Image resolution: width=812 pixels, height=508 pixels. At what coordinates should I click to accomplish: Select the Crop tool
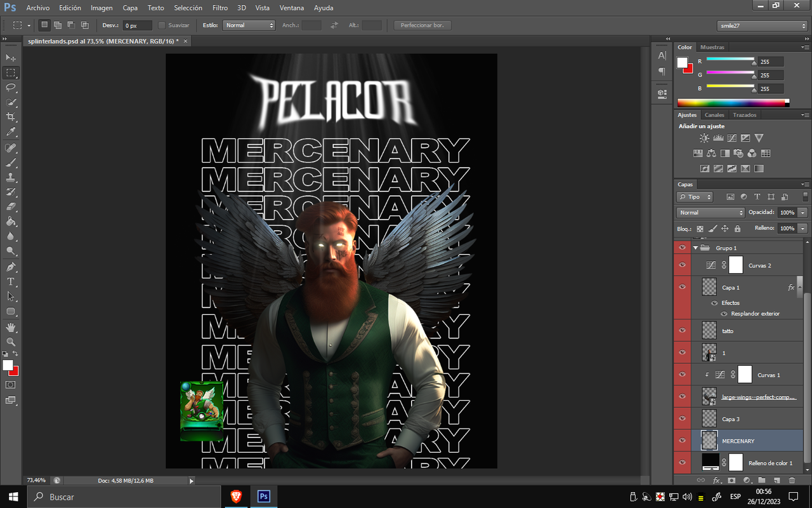pyautogui.click(x=11, y=117)
